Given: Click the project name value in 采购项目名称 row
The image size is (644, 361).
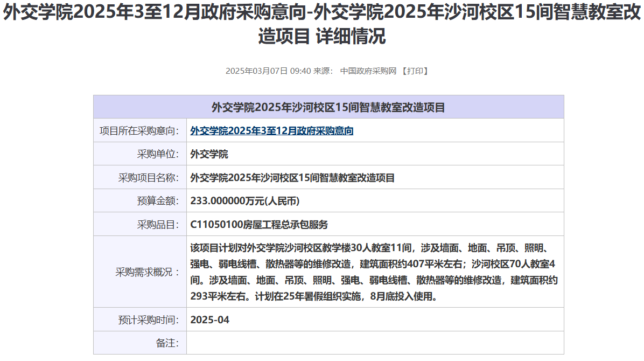Looking at the screenshot, I should pos(292,178).
